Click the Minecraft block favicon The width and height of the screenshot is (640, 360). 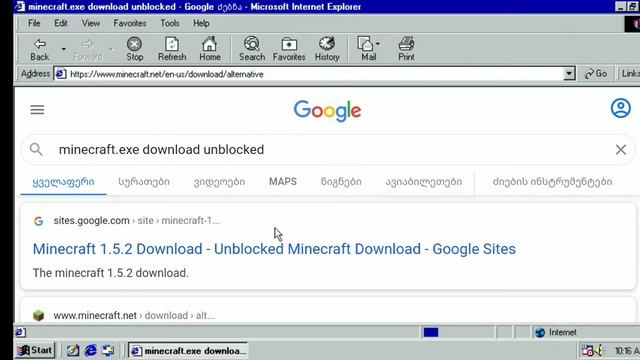[38, 316]
